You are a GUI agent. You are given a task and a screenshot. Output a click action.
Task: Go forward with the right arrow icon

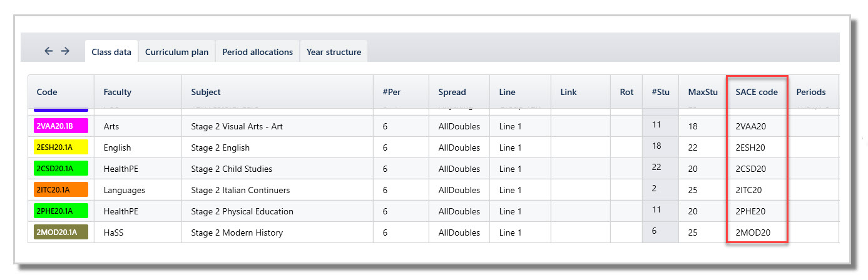pyautogui.click(x=65, y=51)
